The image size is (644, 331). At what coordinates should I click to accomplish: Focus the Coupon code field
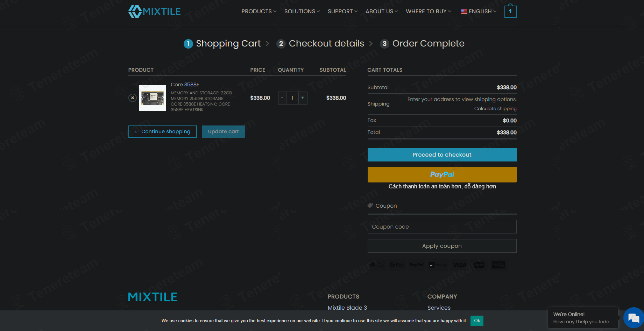tap(442, 226)
